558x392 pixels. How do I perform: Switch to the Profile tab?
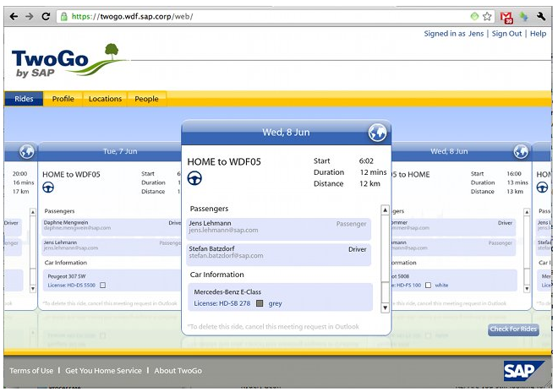click(x=63, y=99)
